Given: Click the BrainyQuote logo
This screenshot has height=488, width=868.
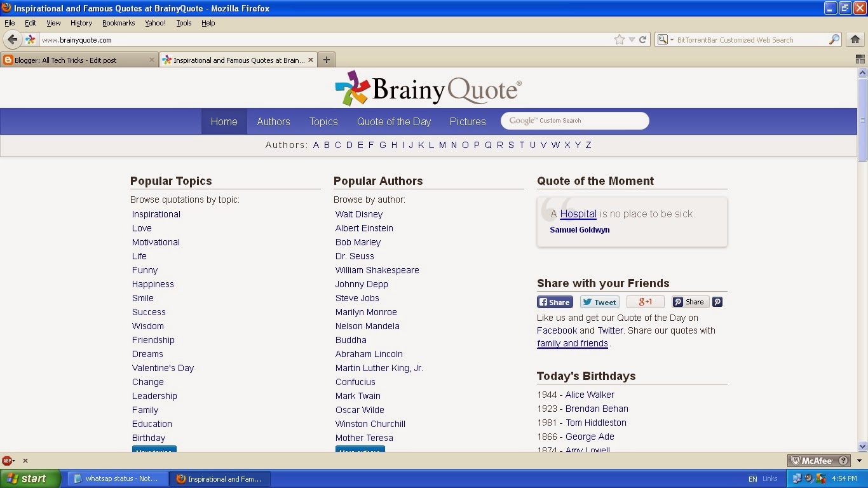Looking at the screenshot, I should coord(428,89).
